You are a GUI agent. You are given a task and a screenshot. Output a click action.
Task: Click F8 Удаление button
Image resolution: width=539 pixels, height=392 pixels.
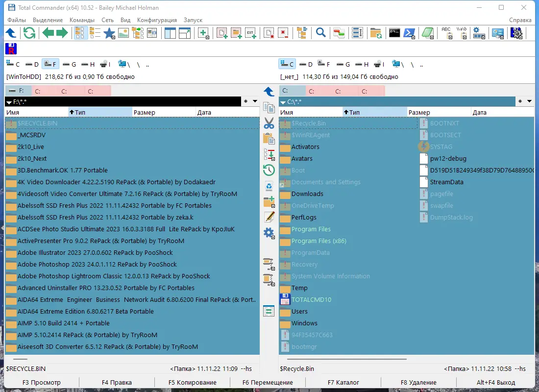[418, 382]
